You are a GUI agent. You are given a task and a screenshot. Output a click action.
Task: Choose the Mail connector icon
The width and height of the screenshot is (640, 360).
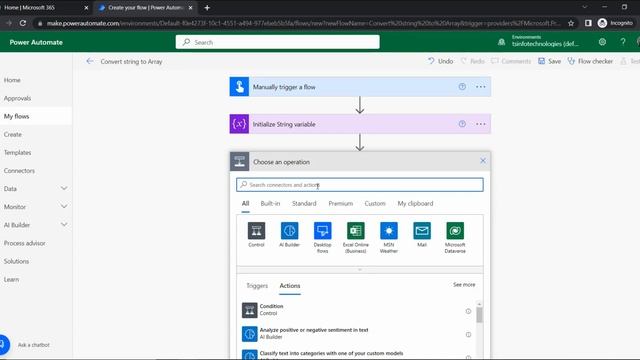coord(422,231)
